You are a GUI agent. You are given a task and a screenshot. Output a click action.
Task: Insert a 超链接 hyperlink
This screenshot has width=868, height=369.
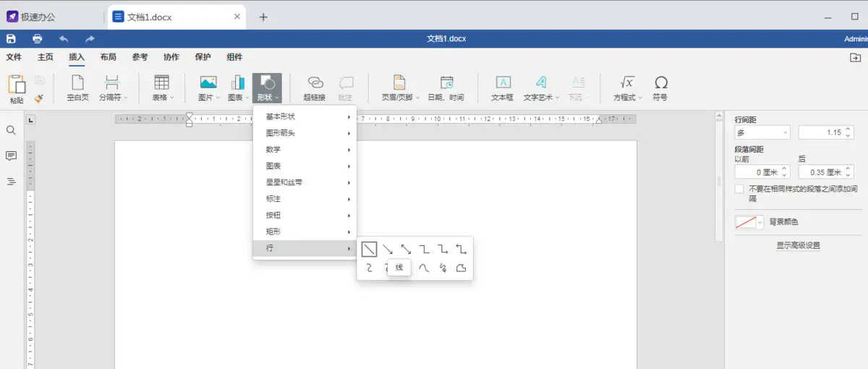(315, 88)
